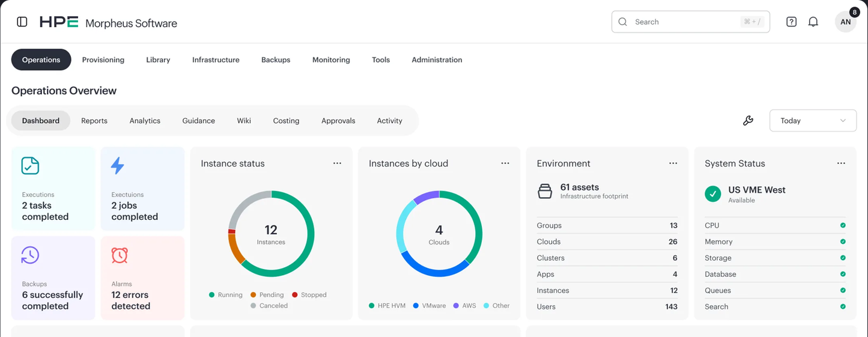Open the notifications bell
Image resolution: width=868 pixels, height=337 pixels.
[813, 22]
